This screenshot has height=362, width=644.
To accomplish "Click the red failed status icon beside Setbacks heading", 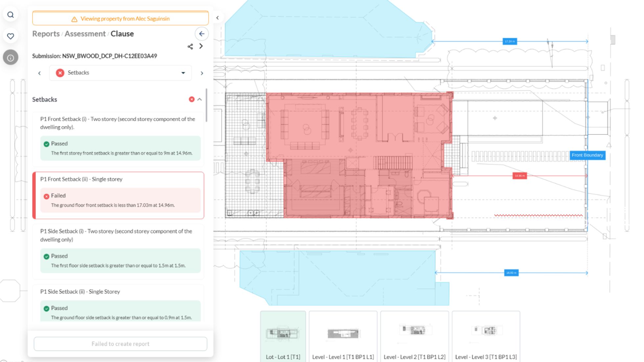I will pyautogui.click(x=192, y=99).
